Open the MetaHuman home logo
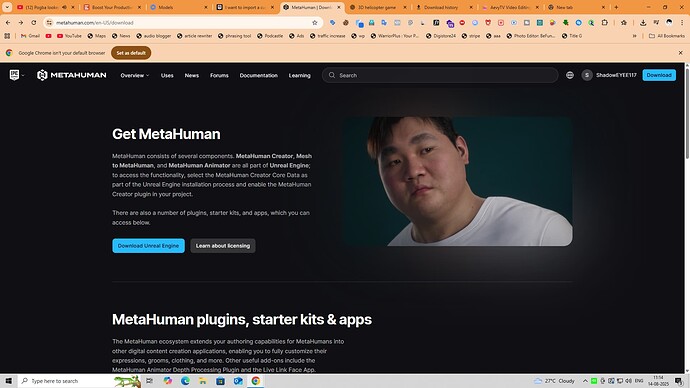Screen dimensions: 690x388 point(72,75)
